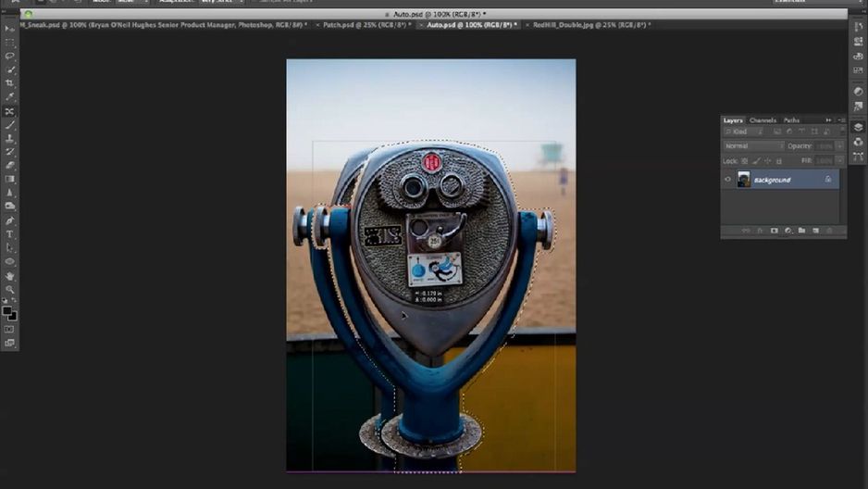
Task: Select the Type tool
Action: pyautogui.click(x=9, y=234)
